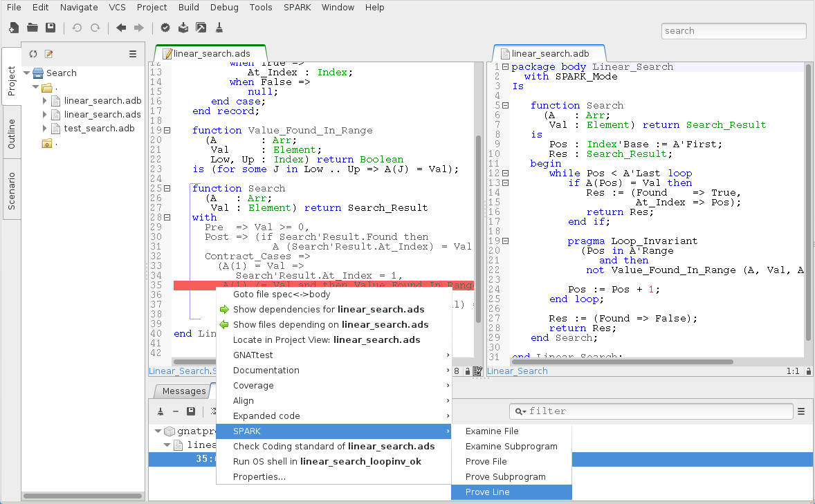
Task: Create a new file via toolbar icon
Action: pos(14,28)
